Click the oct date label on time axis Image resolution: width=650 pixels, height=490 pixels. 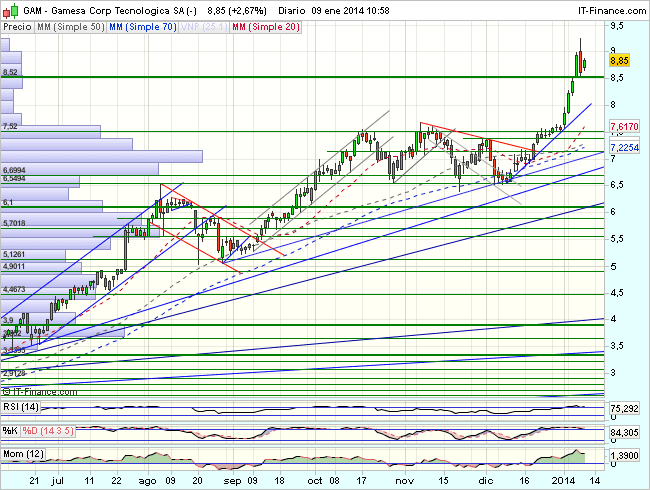tap(315, 481)
